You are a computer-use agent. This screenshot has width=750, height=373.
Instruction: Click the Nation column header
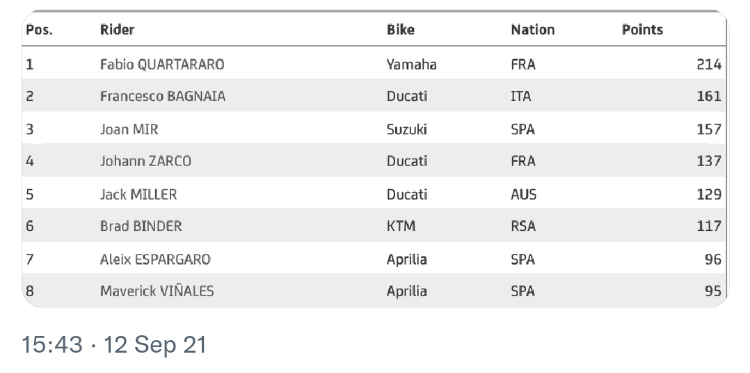[x=532, y=30]
